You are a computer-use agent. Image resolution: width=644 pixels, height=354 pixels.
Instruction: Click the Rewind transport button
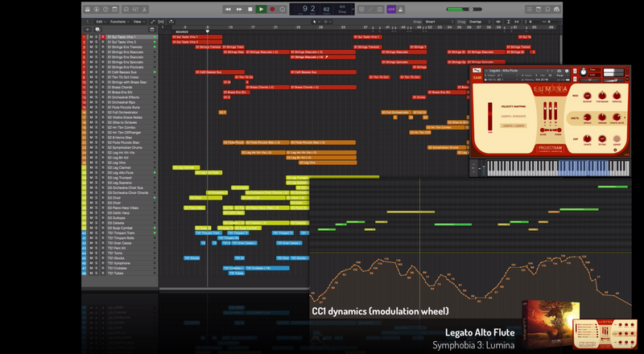click(228, 9)
